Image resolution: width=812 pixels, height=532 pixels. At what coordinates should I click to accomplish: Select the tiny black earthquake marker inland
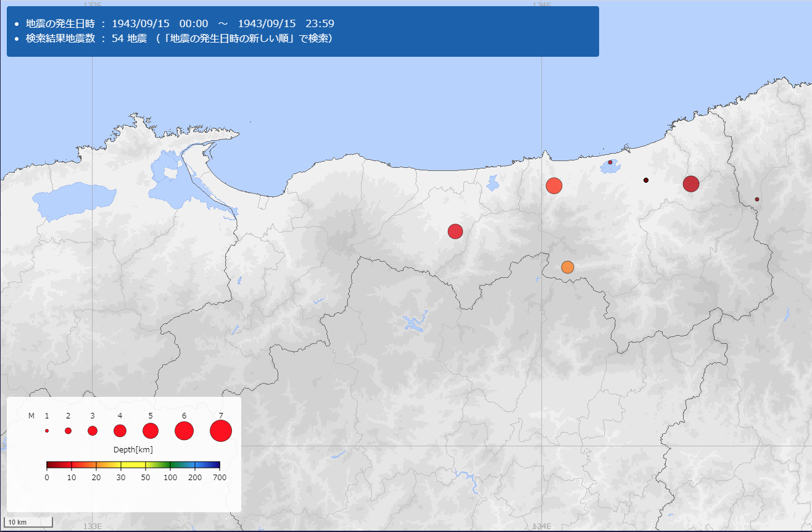point(646,180)
